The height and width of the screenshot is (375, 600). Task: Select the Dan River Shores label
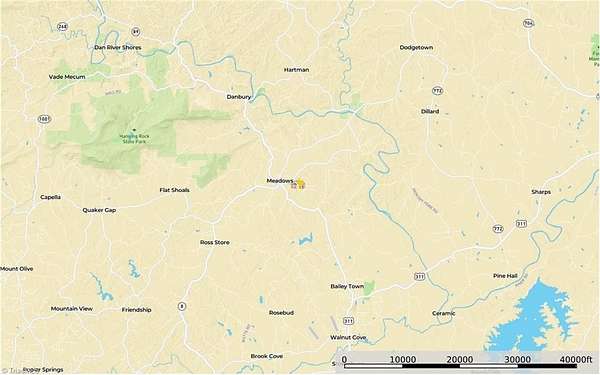118,47
